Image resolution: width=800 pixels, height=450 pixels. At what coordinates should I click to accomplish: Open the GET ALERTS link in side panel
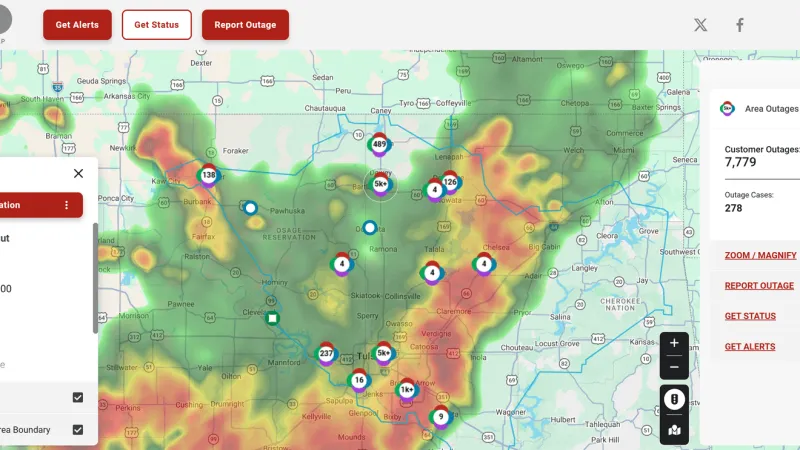point(749,347)
